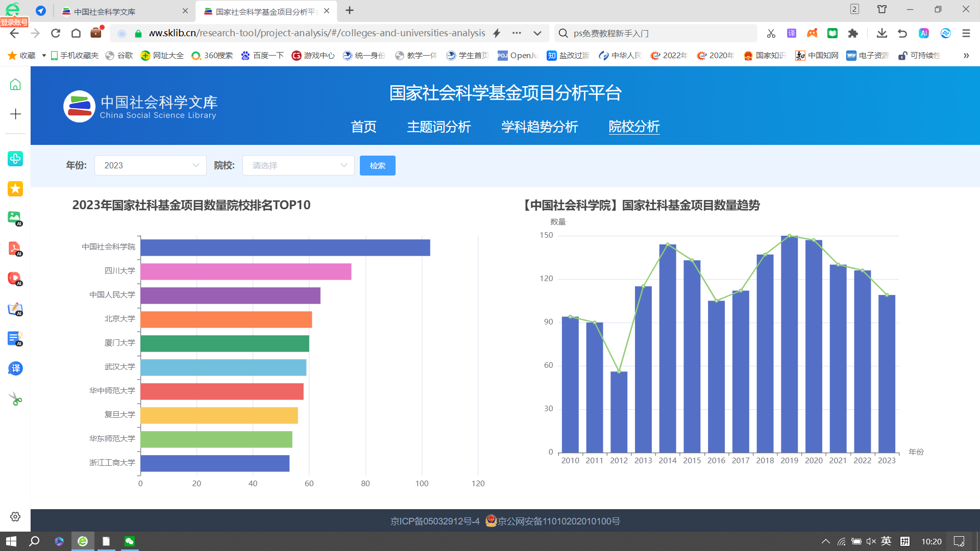Open the sidebar yellow star favorites icon
Image resolution: width=980 pixels, height=551 pixels.
(15, 189)
